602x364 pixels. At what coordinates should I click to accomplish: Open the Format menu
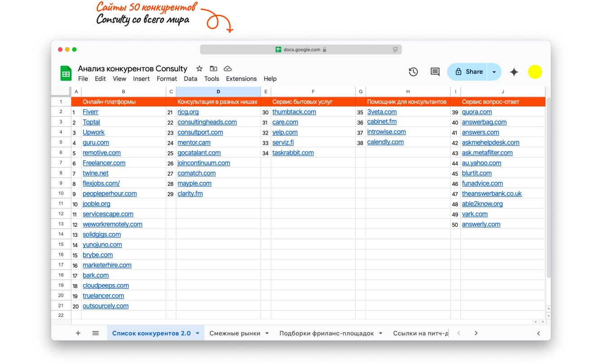pos(167,79)
